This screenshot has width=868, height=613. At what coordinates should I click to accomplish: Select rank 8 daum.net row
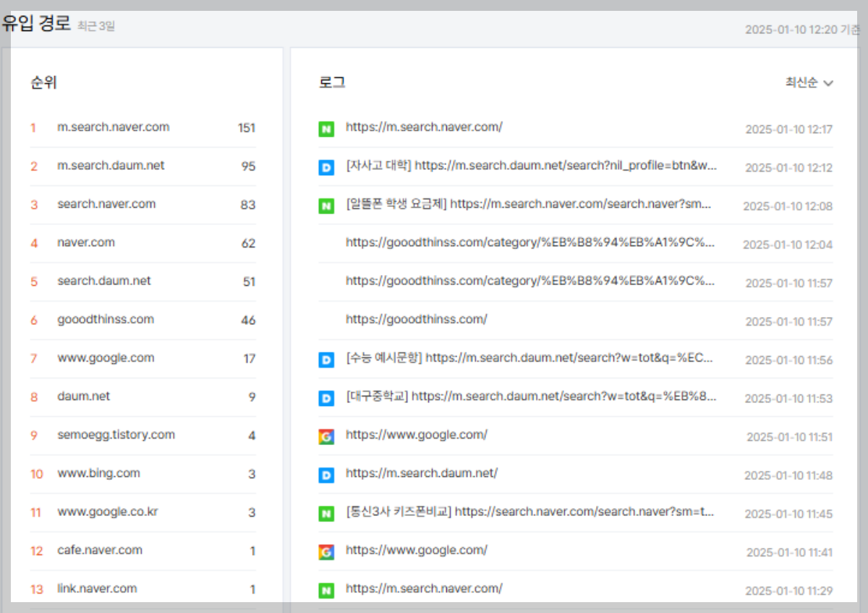143,396
